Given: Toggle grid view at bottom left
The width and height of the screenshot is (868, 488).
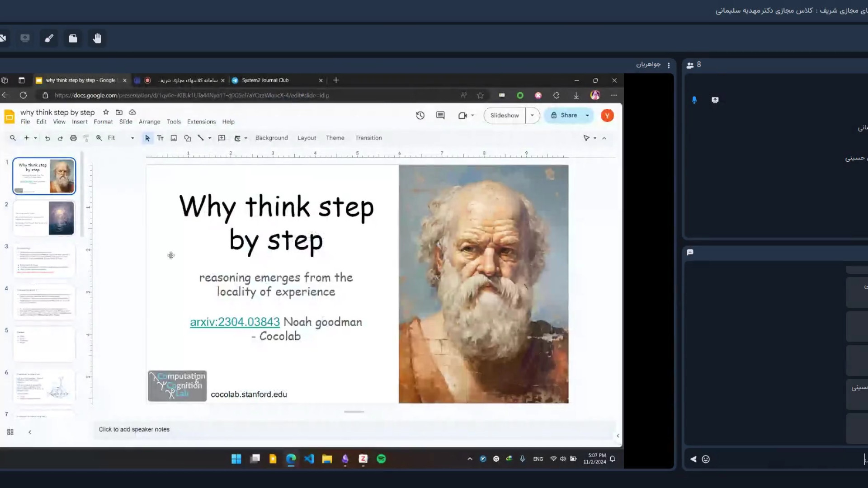Looking at the screenshot, I should pyautogui.click(x=10, y=432).
